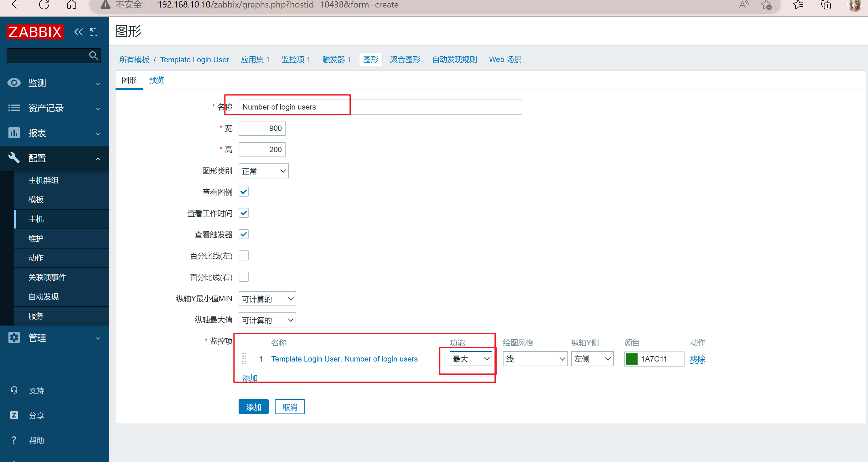
Task: Click the 取消 button
Action: [290, 407]
